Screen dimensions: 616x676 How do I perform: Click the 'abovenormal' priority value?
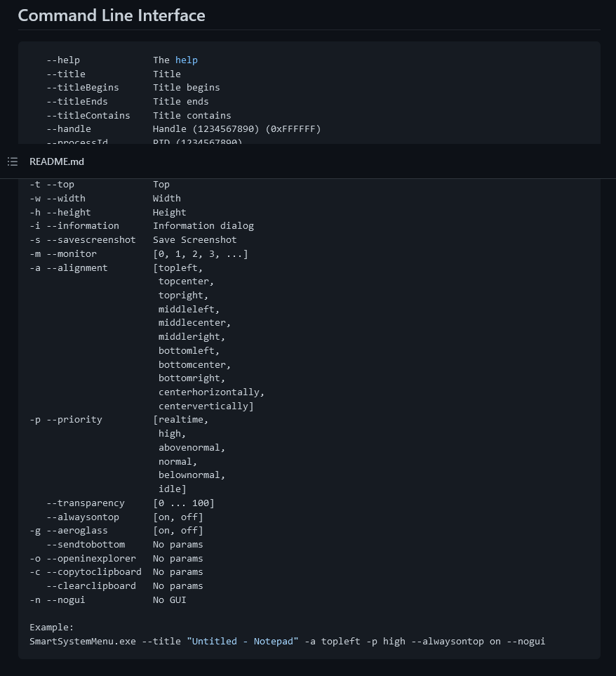tap(191, 447)
